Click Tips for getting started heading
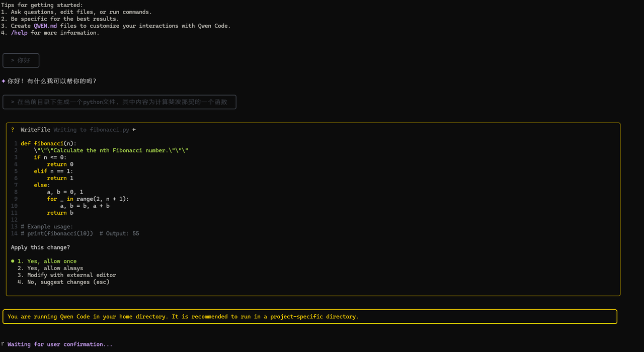This screenshot has height=352, width=644. pos(42,5)
